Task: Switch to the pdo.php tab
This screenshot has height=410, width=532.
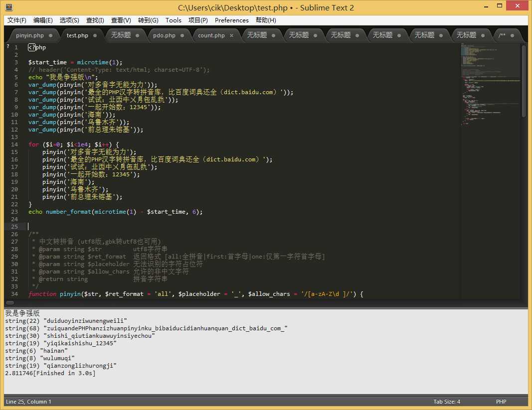Action: coord(164,36)
